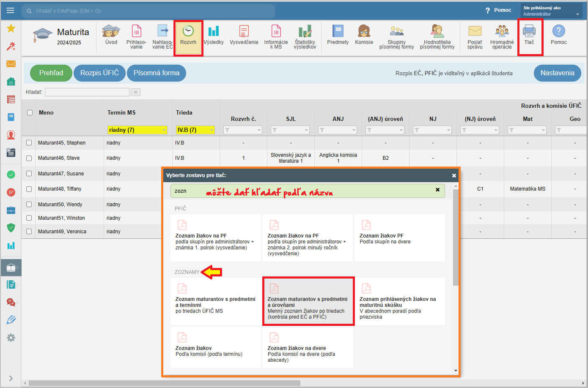Click the print dialog vertical scrollbar

[456, 237]
